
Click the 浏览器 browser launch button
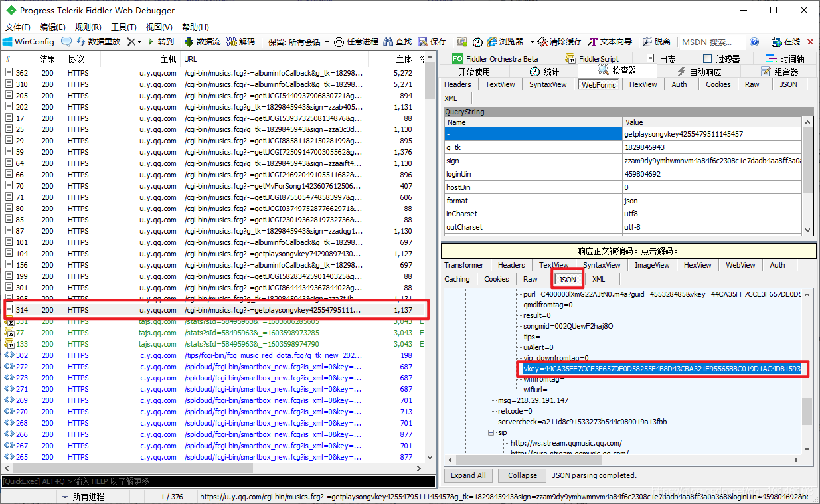click(x=505, y=41)
